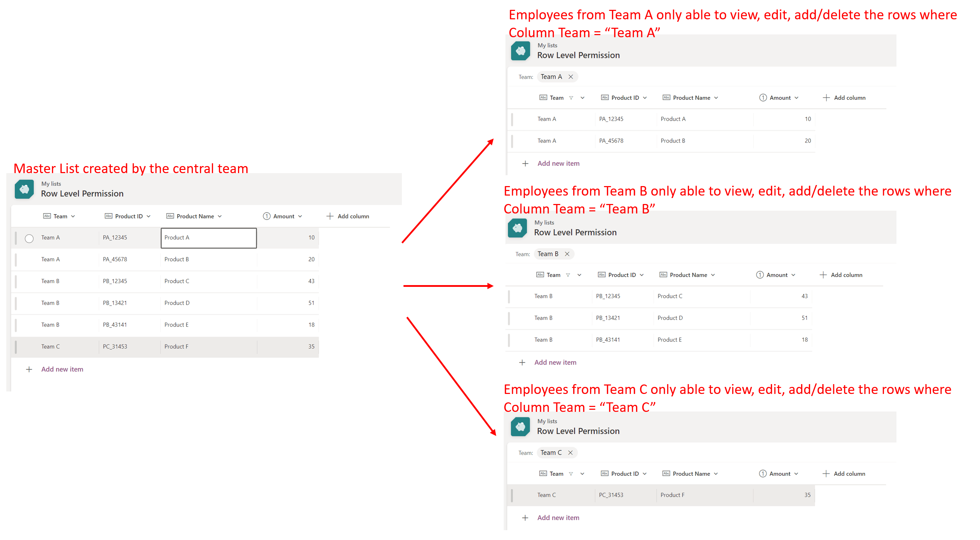980x540 pixels.
Task: Click the filter funnel icon on Team column in Team A view
Action: (x=572, y=97)
